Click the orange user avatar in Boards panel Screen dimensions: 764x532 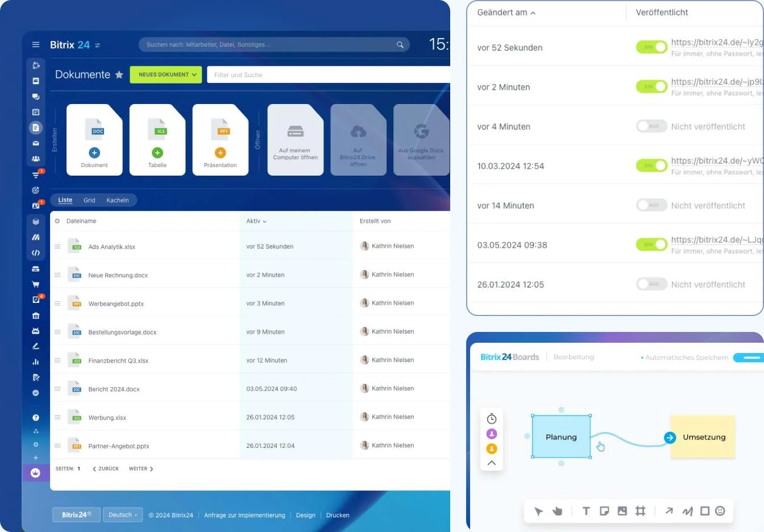[492, 448]
